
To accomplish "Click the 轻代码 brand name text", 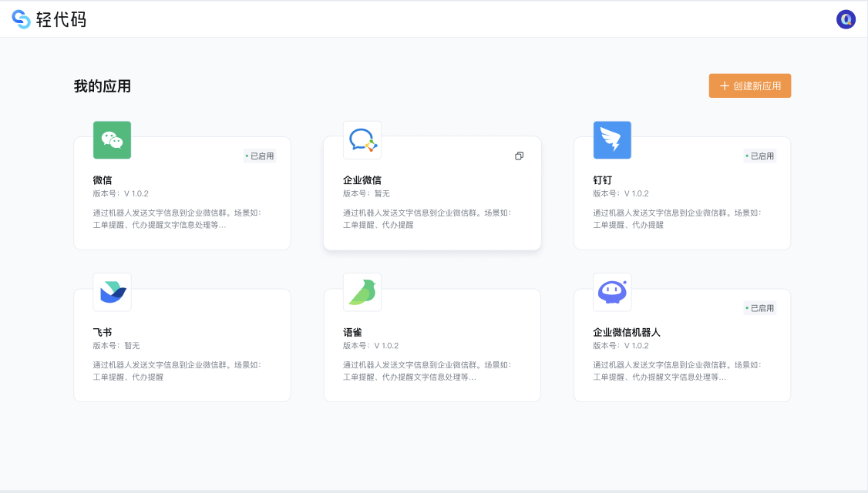I will coord(61,19).
